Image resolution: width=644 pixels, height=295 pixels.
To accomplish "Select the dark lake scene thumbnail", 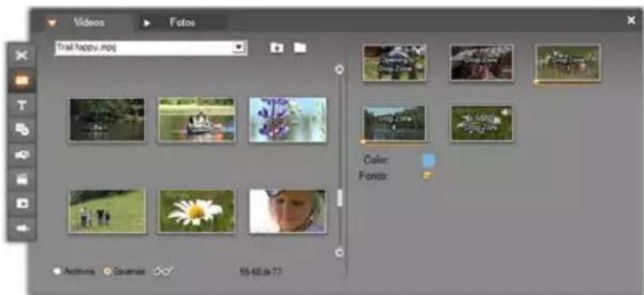I will click(107, 120).
